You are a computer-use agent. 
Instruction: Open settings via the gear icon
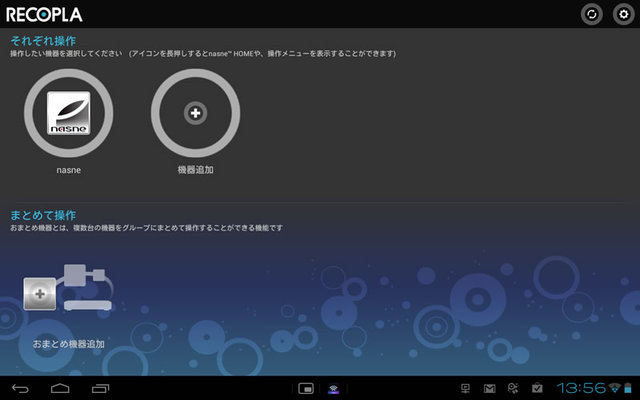click(623, 14)
